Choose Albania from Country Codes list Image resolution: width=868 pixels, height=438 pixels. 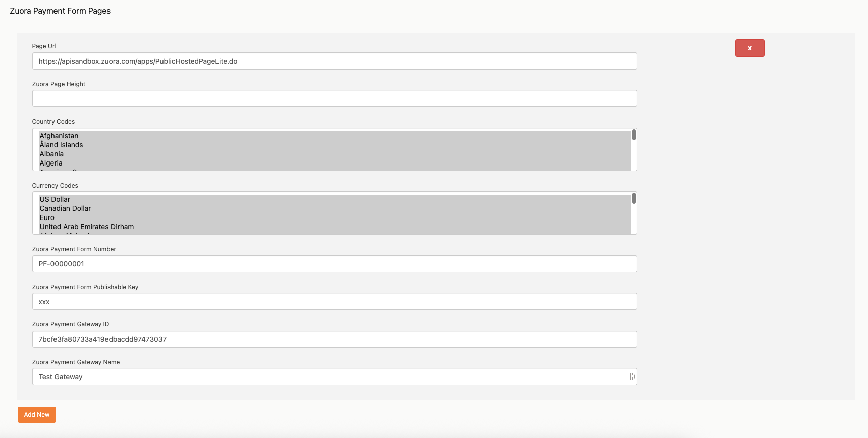pyautogui.click(x=51, y=154)
